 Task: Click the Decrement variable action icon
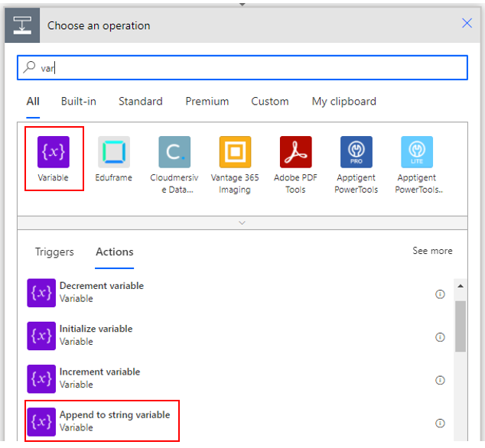[41, 293]
